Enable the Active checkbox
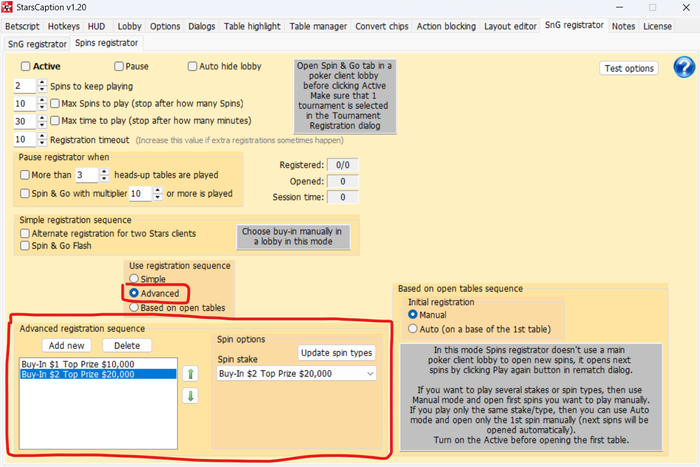This screenshot has height=467, width=700. (x=25, y=67)
